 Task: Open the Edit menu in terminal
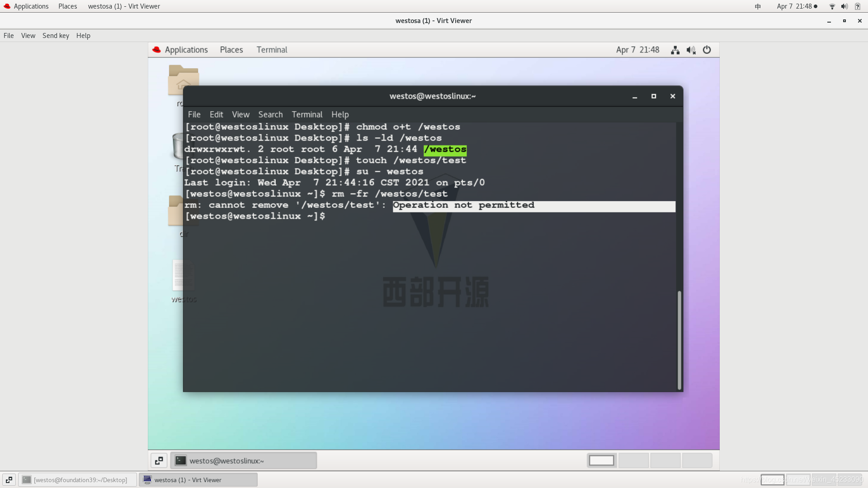tap(217, 114)
